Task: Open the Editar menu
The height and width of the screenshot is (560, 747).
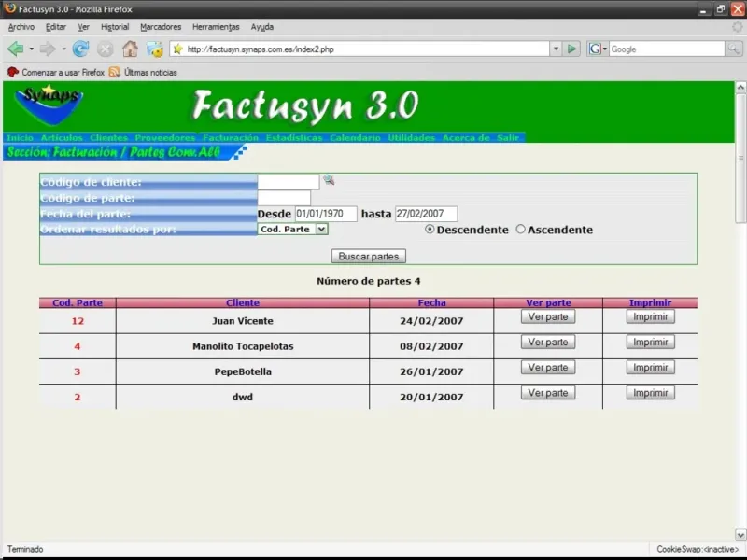Action: (56, 27)
